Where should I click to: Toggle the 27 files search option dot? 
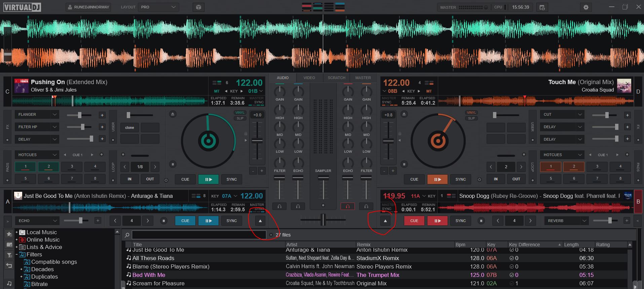click(271, 235)
